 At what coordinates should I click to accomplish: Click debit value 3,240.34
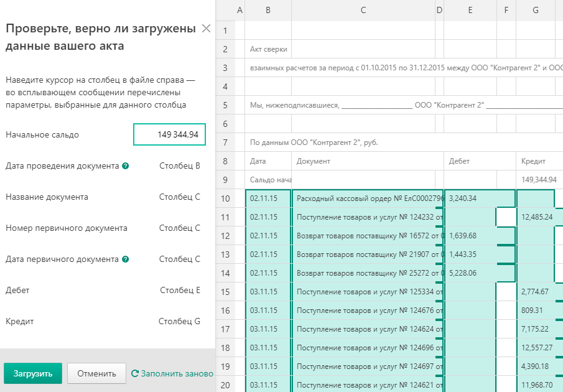[480, 198]
